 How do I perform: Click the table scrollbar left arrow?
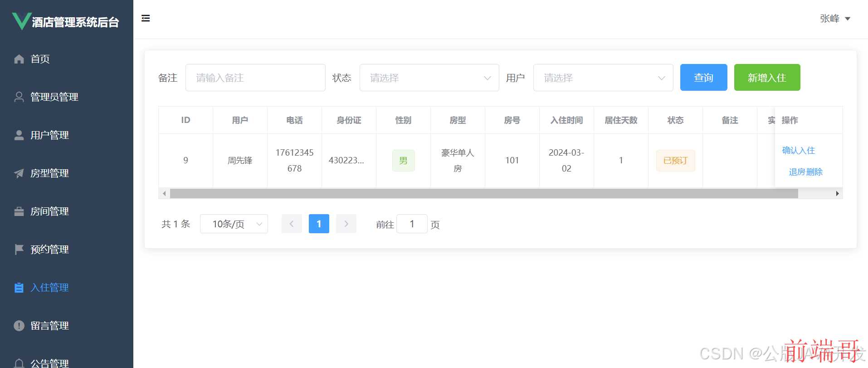(x=164, y=194)
